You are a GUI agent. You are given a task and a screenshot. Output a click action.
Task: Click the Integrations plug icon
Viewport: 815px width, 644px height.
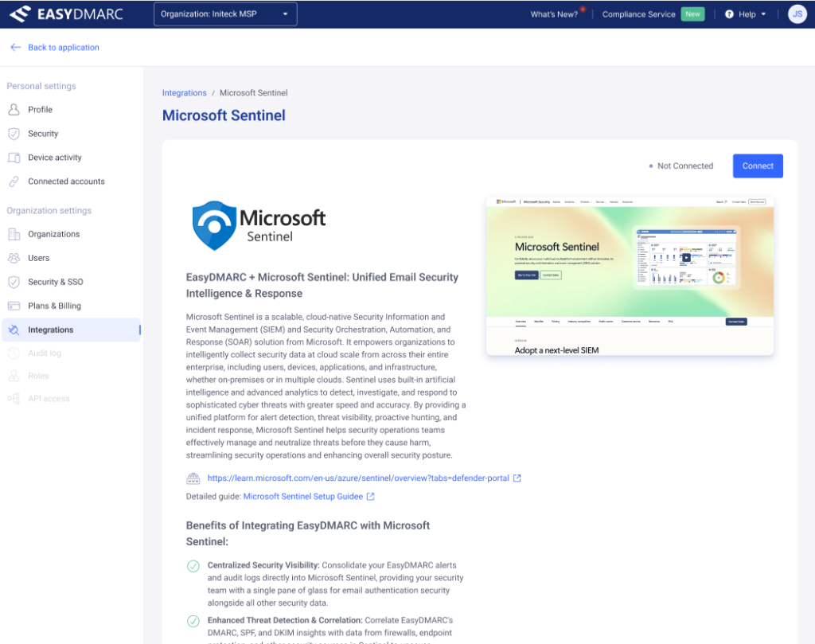[x=14, y=330]
